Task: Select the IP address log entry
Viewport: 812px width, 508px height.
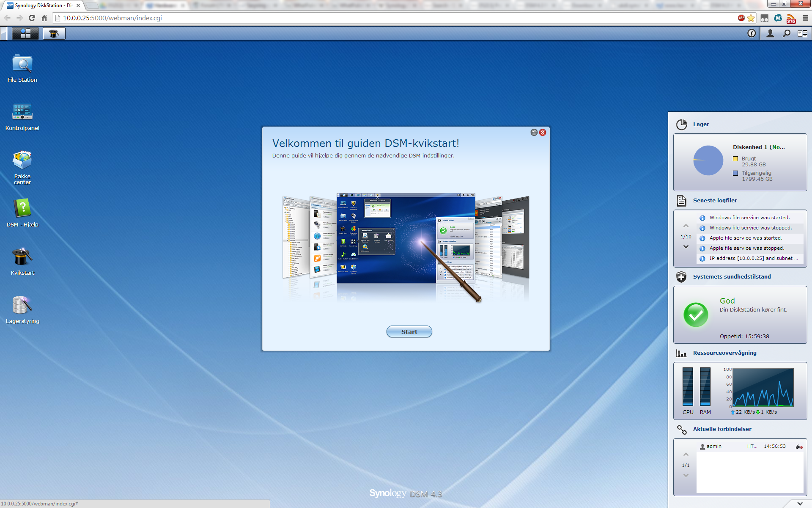Action: (x=749, y=258)
